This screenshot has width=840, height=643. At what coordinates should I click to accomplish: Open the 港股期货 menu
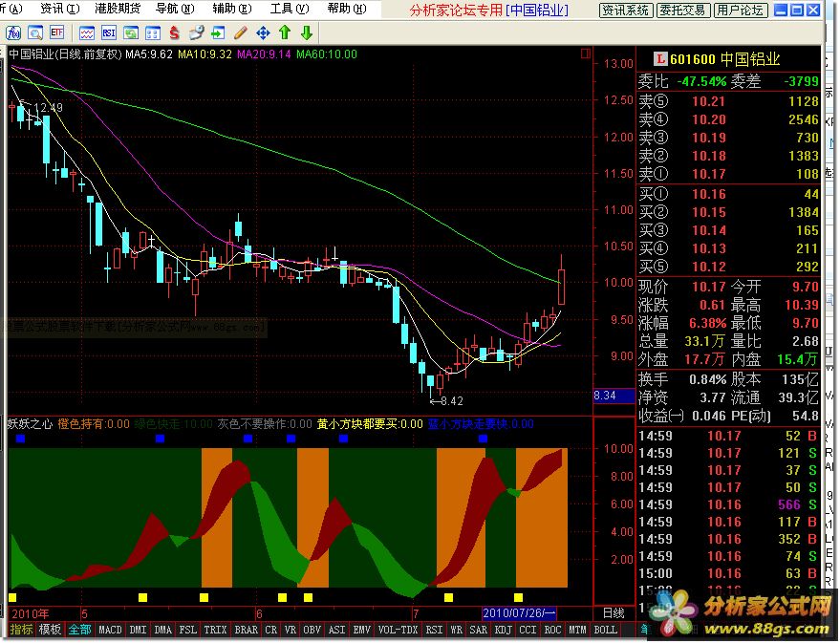[118, 9]
